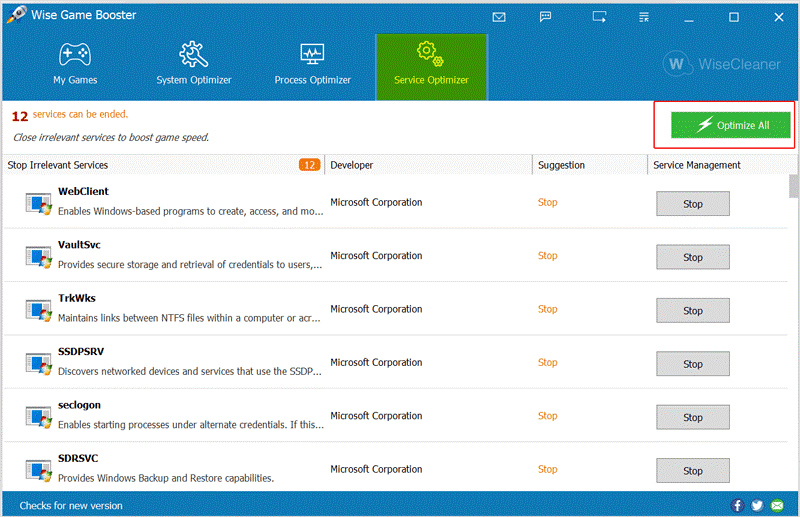This screenshot has height=517, width=800.
Task: Click the Wise Game Booster rocket logo
Action: [16, 14]
